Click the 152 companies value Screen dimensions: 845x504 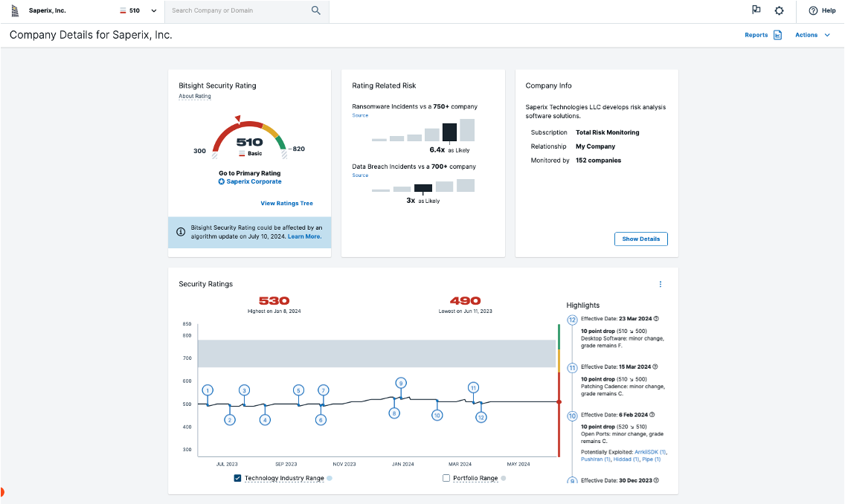(598, 161)
